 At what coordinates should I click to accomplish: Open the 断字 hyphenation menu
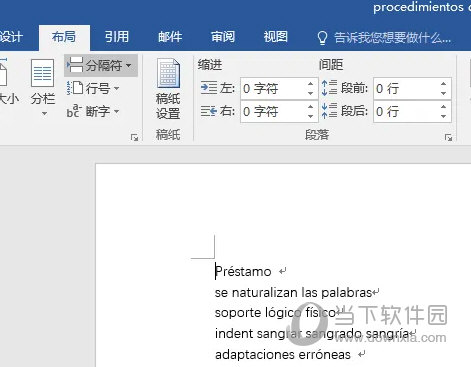(x=93, y=111)
